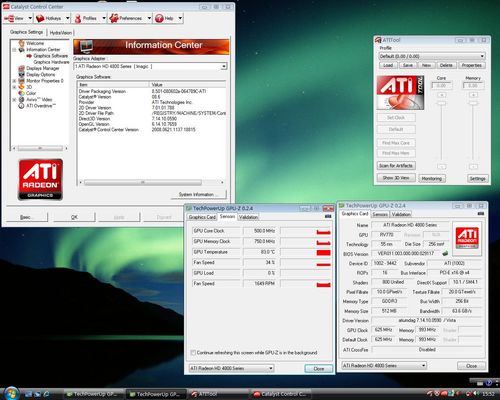Open the Hotkeys menu in Catalyst toolbar
The width and height of the screenshot is (500, 400).
tap(49, 18)
